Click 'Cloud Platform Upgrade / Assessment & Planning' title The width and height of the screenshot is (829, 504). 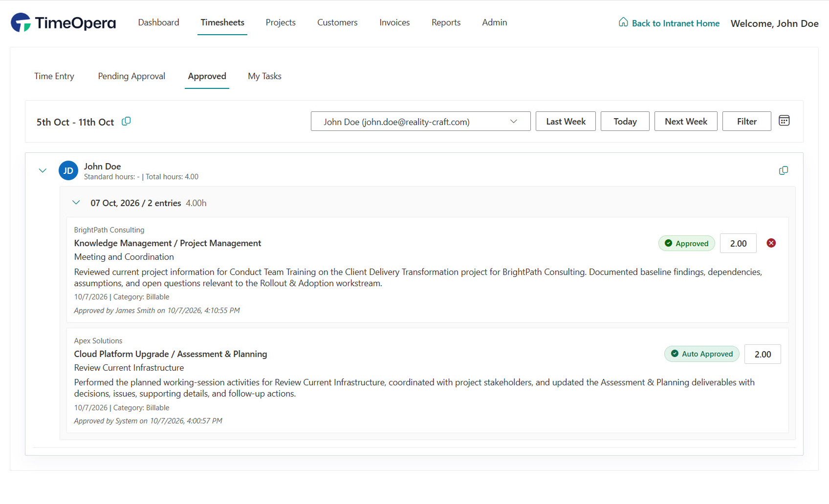[x=171, y=354]
